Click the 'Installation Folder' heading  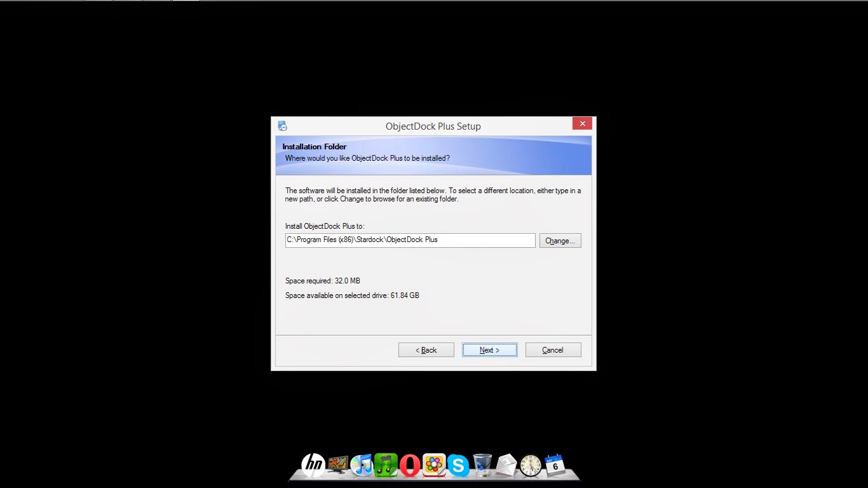tap(315, 147)
